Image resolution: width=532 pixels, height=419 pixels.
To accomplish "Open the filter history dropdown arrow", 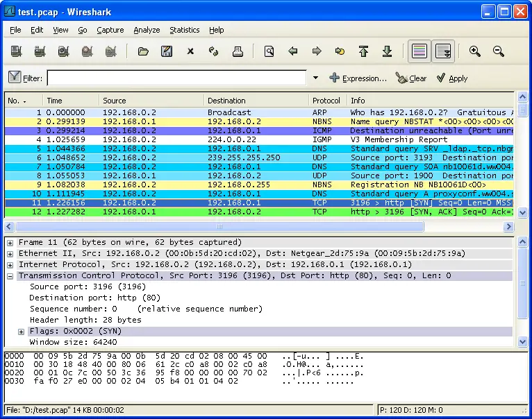I will tap(315, 78).
